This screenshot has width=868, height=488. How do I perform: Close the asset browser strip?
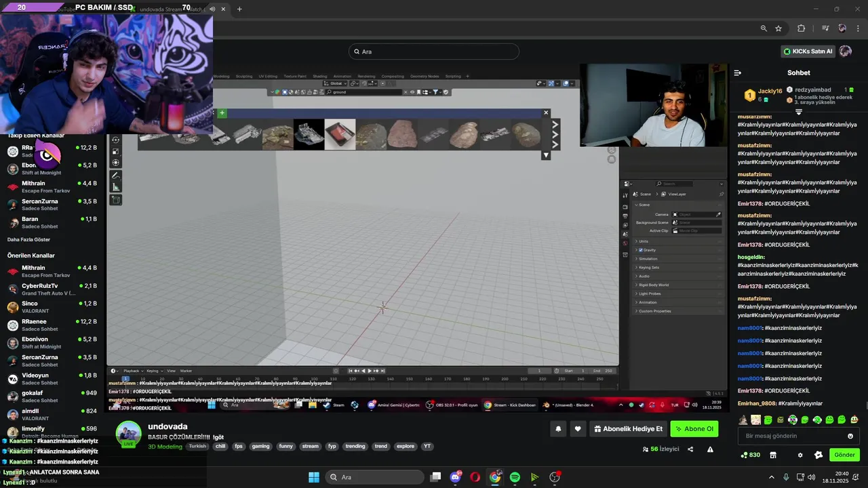click(546, 113)
